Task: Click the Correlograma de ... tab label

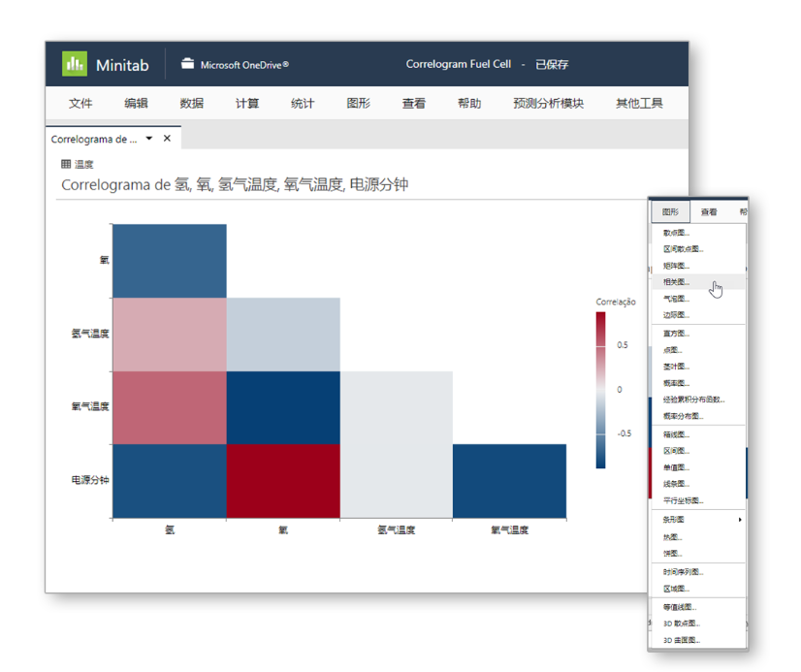Action: [x=94, y=139]
